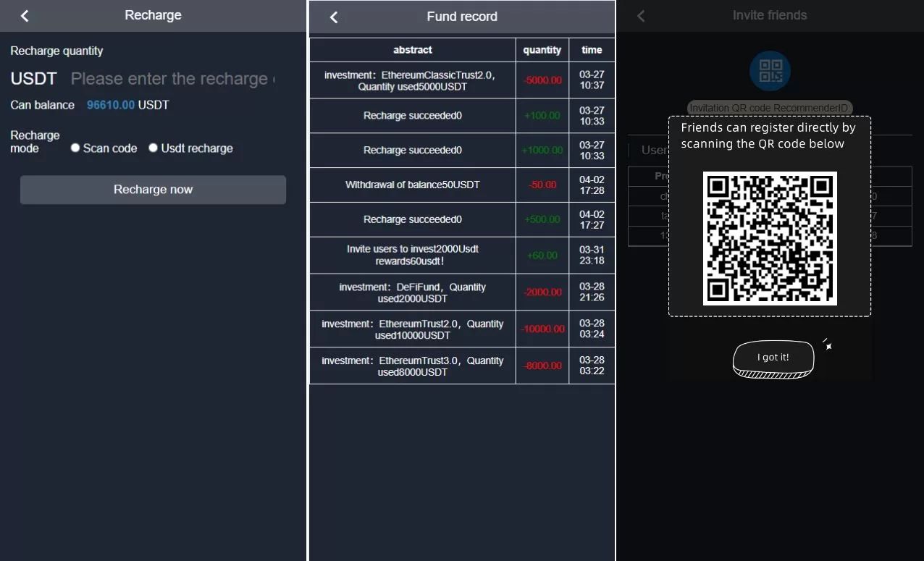Go back from the Invite friends screen
Image resolution: width=924 pixels, height=561 pixels.
641,16
